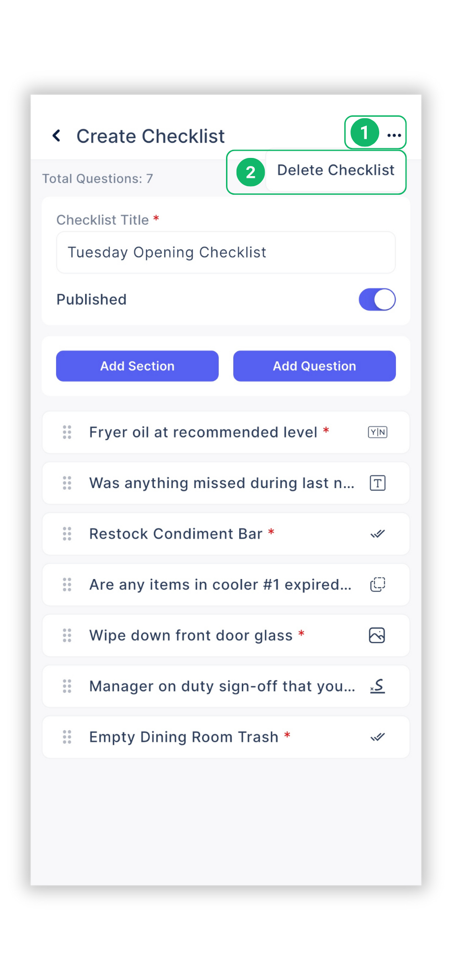Click the back chevron next to Create Checklist

(x=56, y=135)
